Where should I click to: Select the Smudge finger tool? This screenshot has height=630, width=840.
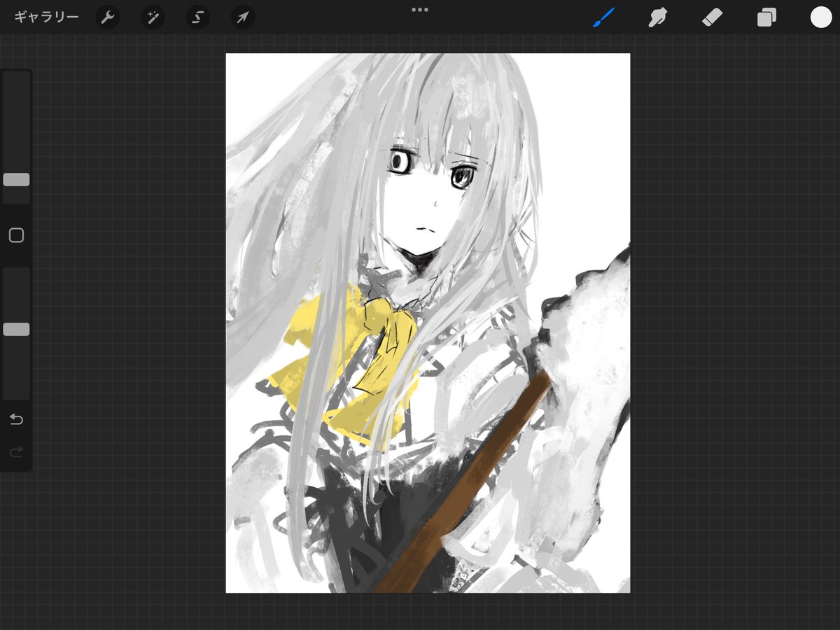[657, 17]
